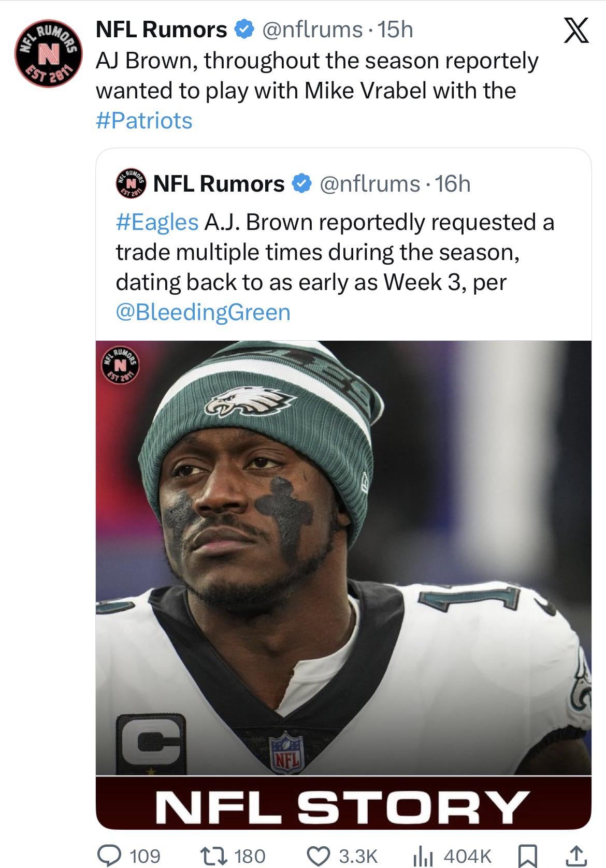This screenshot has height=868, width=606.
Task: Open the #Patriots hashtag
Action: pyautogui.click(x=144, y=121)
